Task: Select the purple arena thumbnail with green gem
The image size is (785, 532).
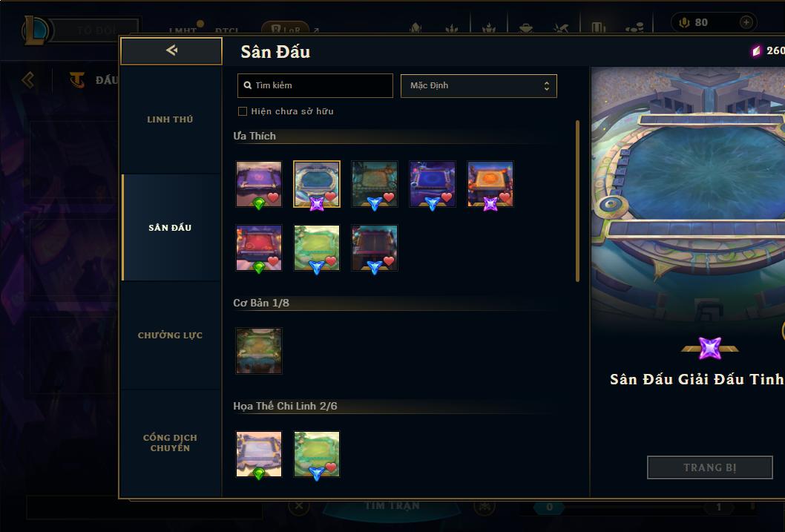Action: pos(259,184)
